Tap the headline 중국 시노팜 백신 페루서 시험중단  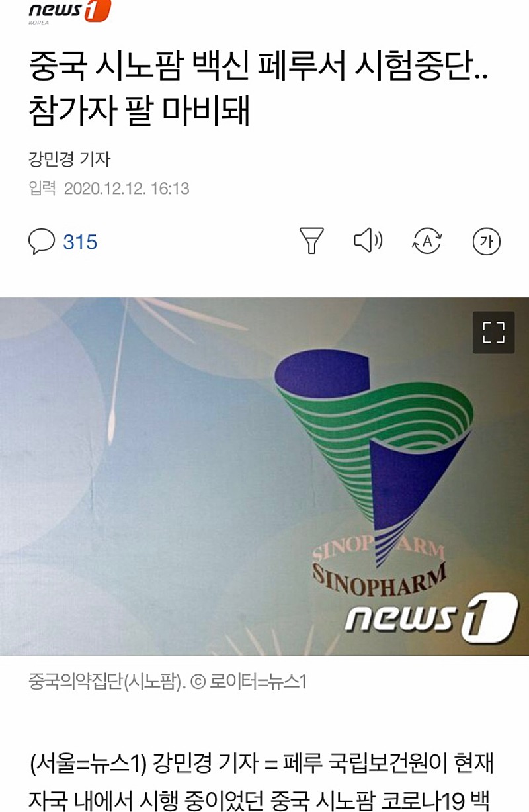[259, 68]
